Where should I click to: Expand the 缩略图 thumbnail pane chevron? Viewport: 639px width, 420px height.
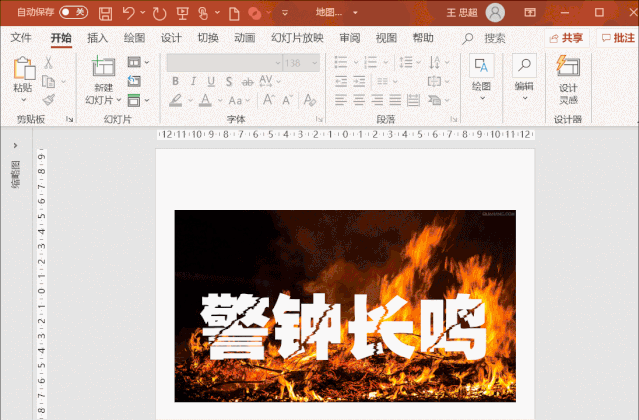point(15,145)
